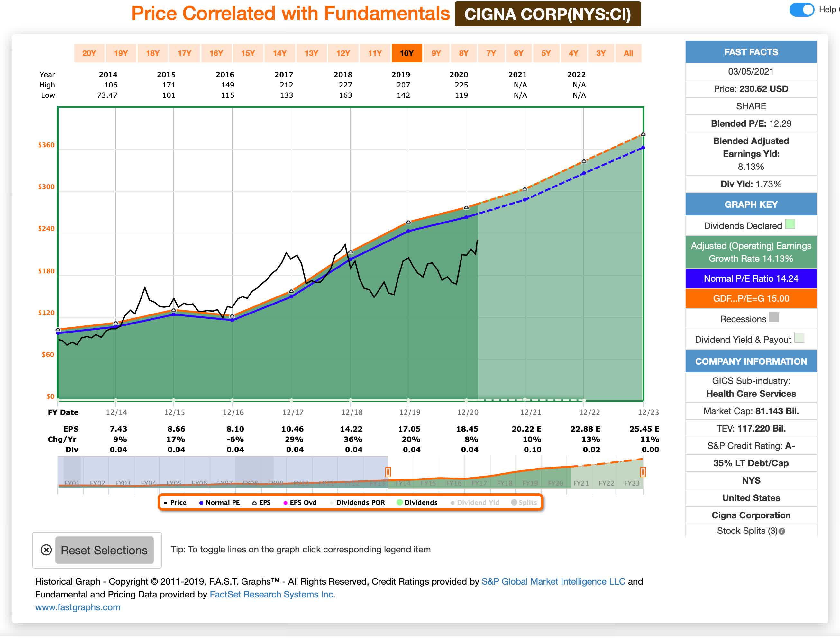Select the 8Y time range tab
The image size is (840, 638).
pyautogui.click(x=464, y=53)
